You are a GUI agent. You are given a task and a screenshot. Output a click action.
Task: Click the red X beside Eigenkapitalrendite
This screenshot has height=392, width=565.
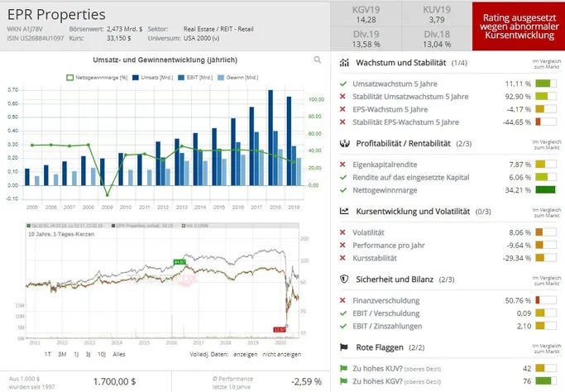click(x=342, y=165)
